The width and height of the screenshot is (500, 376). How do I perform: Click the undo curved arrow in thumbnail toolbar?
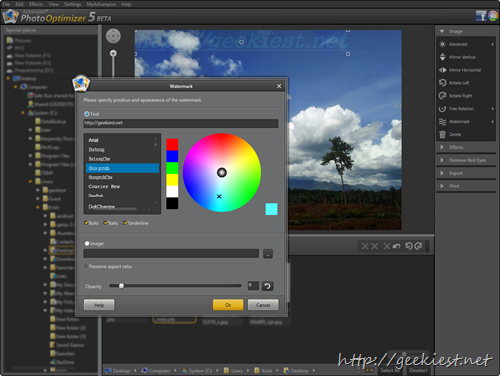point(396,246)
